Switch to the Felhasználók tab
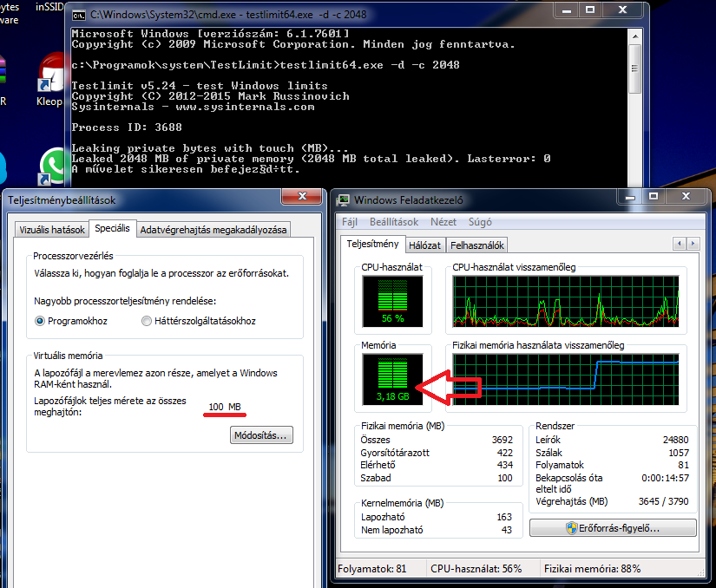716x588 pixels. pos(476,245)
